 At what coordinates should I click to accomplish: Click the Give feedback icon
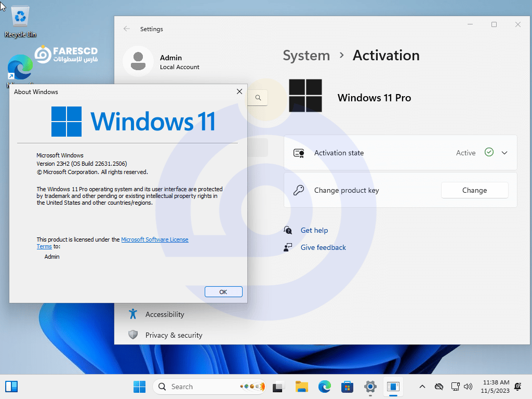288,247
